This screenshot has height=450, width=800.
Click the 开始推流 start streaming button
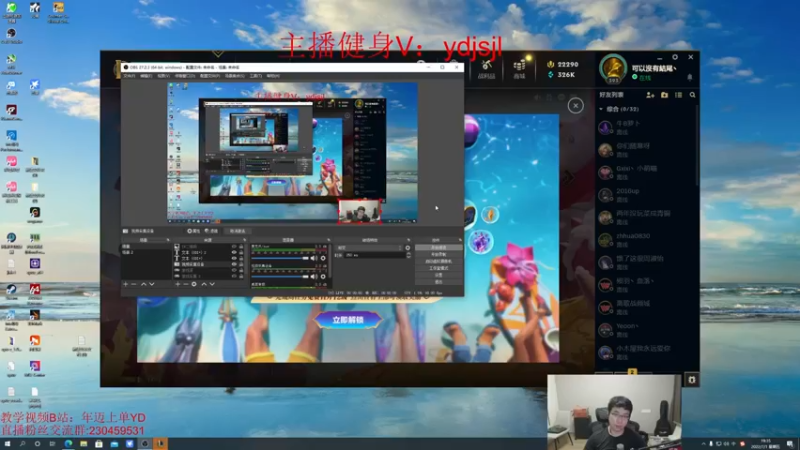click(x=439, y=247)
